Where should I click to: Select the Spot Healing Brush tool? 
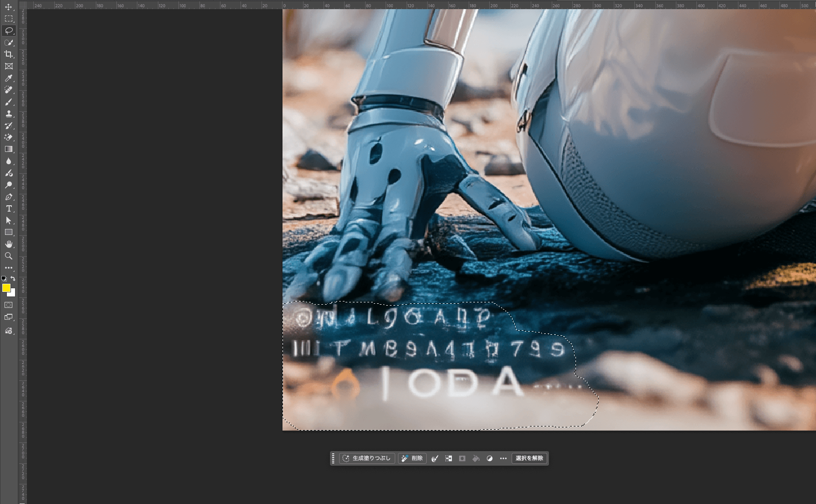click(8, 90)
